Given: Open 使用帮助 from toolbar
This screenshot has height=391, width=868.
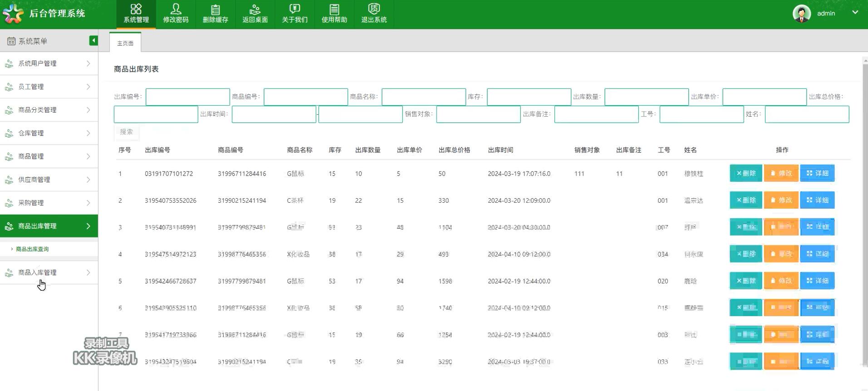Looking at the screenshot, I should coord(334,14).
